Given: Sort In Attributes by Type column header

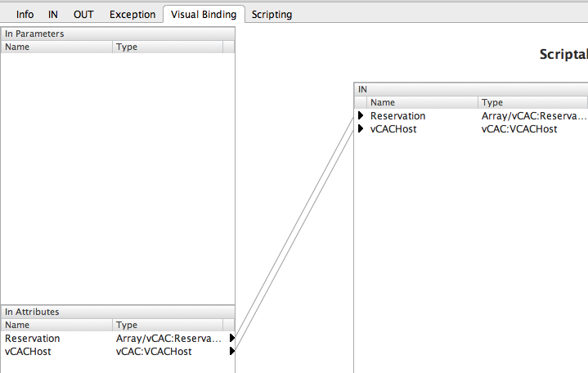Looking at the screenshot, I should tap(168, 325).
